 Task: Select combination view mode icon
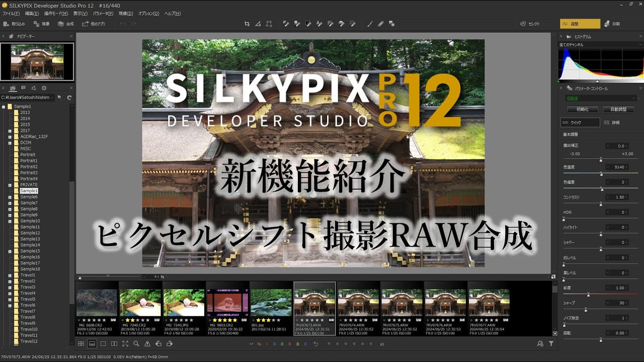(x=92, y=344)
